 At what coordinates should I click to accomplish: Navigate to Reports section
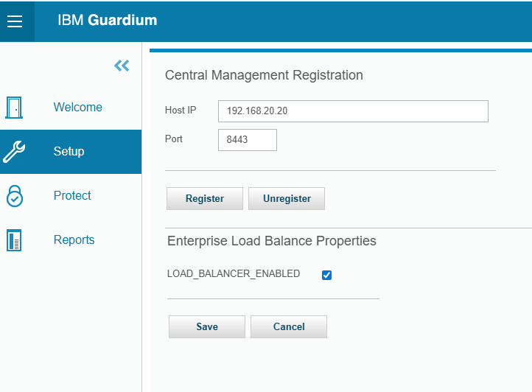tap(74, 240)
